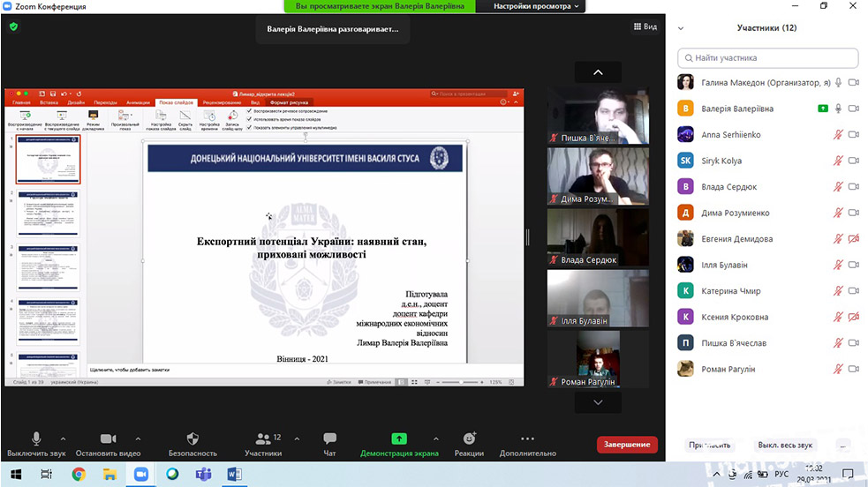Screen dimensions: 868x487
Task: Click the green Демонстрация экрана share icon
Action: [399, 438]
